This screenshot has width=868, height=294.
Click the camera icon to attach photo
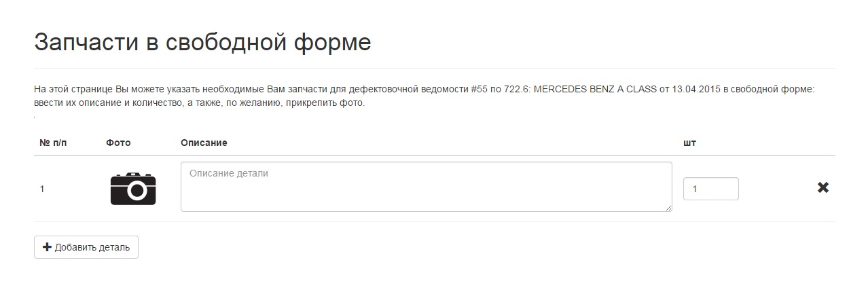tap(133, 188)
